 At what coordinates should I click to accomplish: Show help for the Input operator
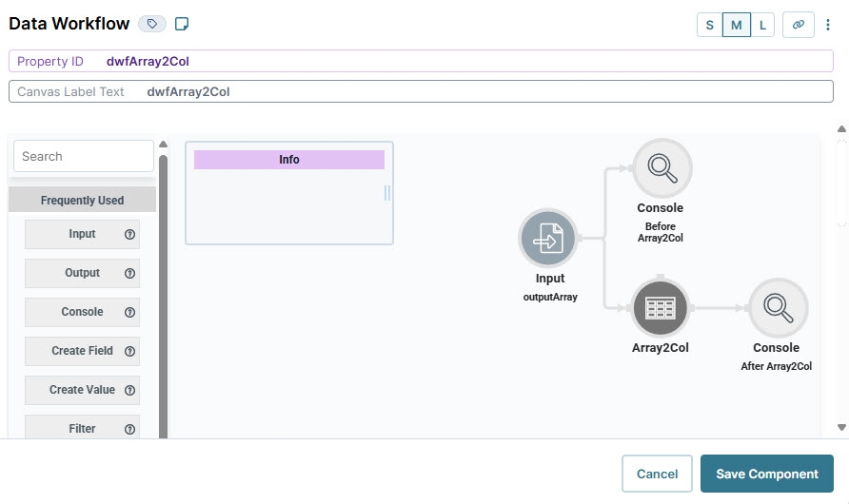(130, 234)
